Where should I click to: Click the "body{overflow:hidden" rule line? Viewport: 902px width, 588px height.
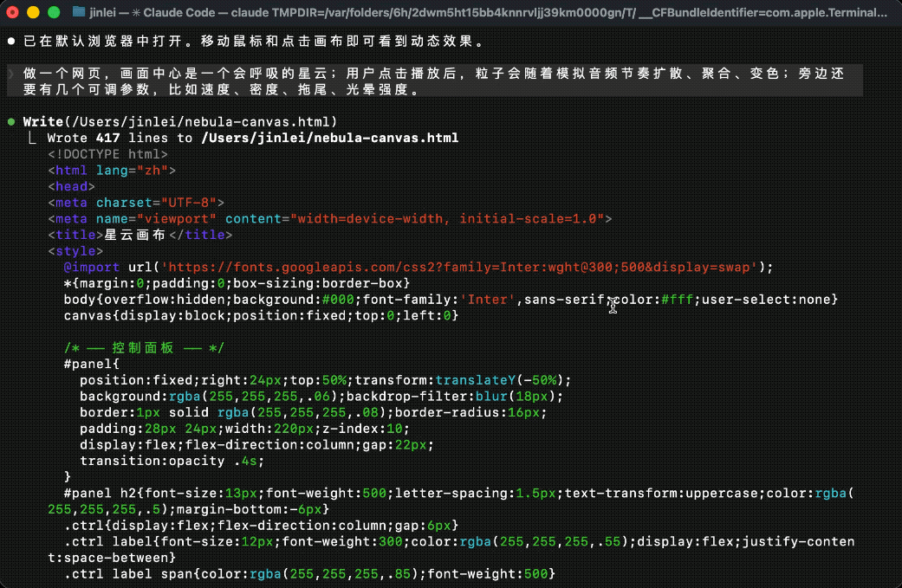(x=451, y=300)
